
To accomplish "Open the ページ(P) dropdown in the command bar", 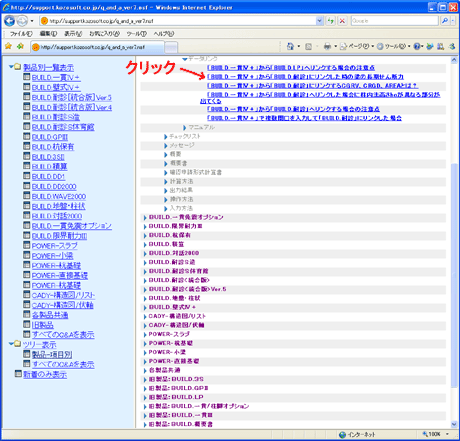I will (357, 47).
